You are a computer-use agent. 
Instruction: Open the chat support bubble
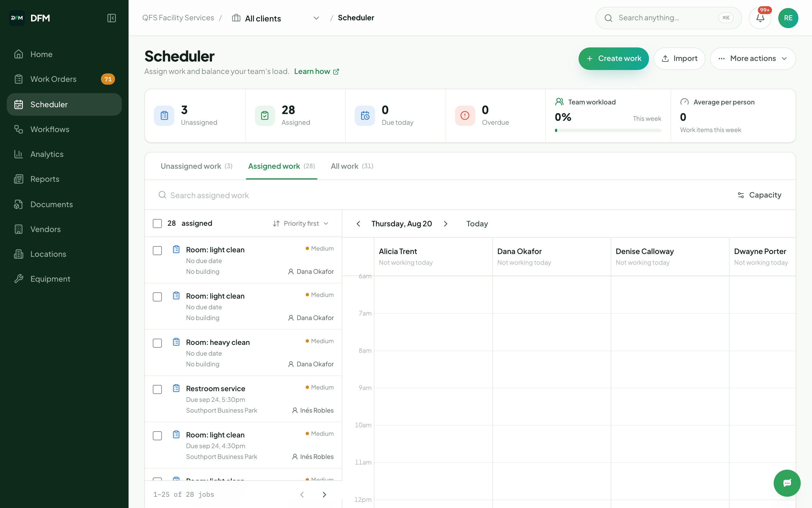pyautogui.click(x=787, y=483)
